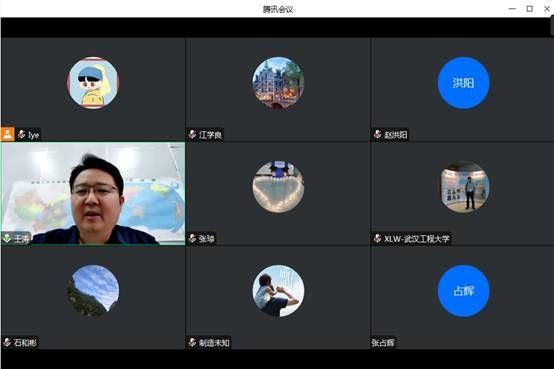
Task: Click muted microphone icon next to lye
Action: click(22, 134)
